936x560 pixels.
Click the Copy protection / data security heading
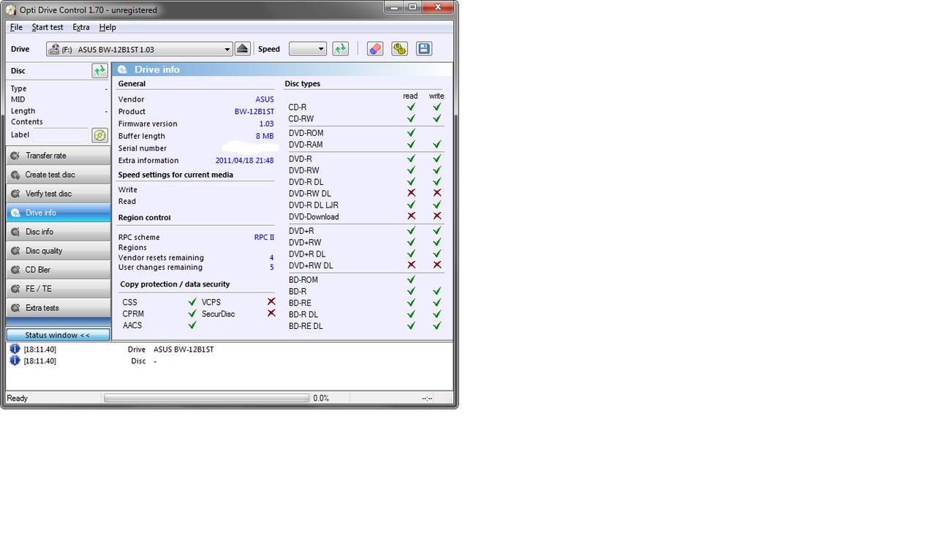click(x=175, y=284)
